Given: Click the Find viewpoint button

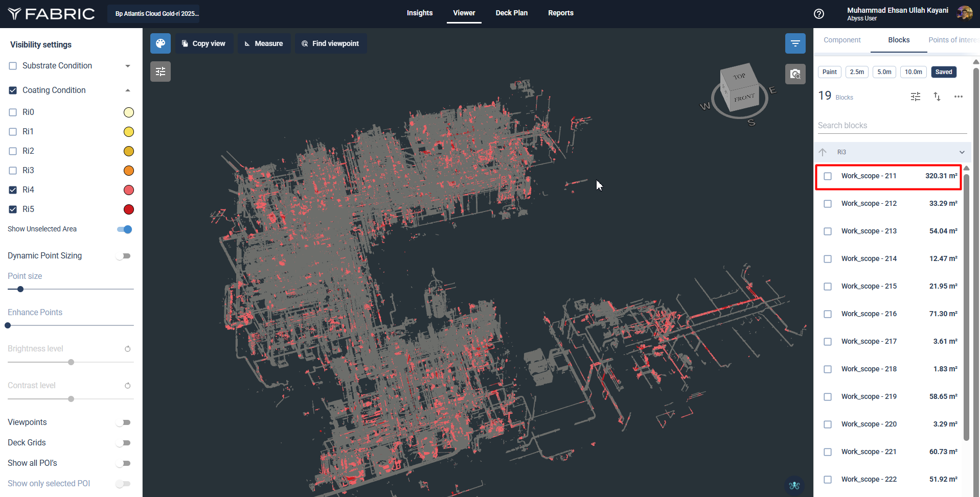Looking at the screenshot, I should tap(330, 43).
